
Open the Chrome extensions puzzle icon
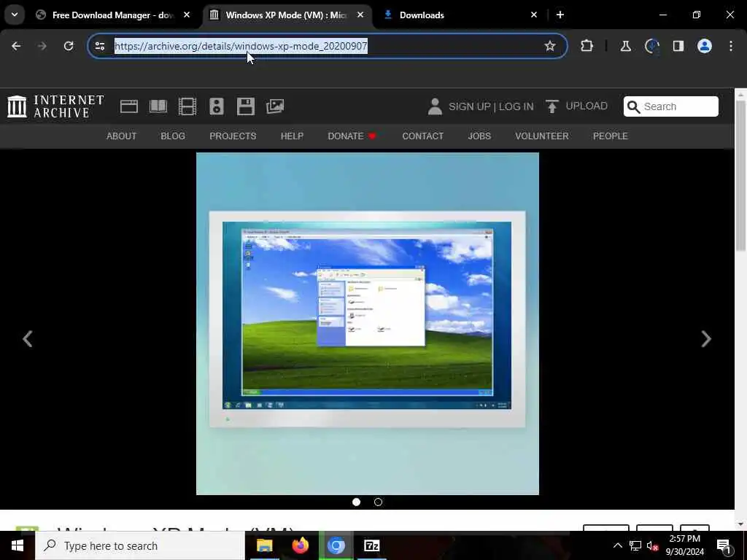[587, 46]
